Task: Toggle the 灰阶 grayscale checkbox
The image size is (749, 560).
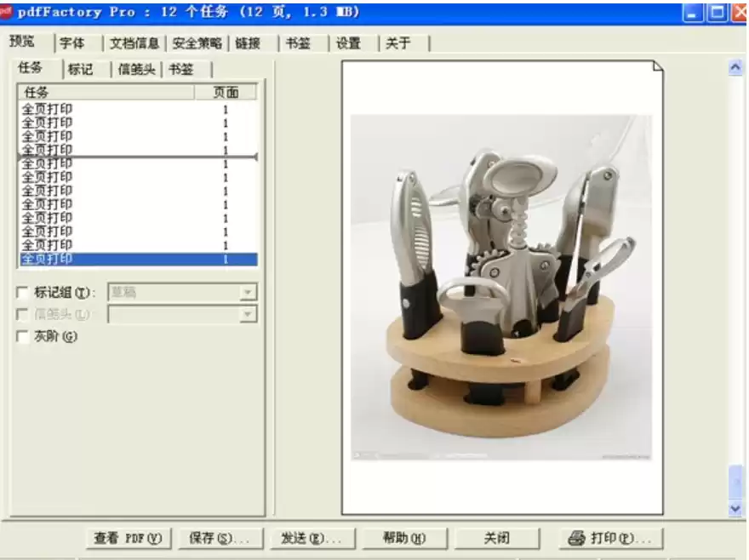Action: (x=23, y=337)
